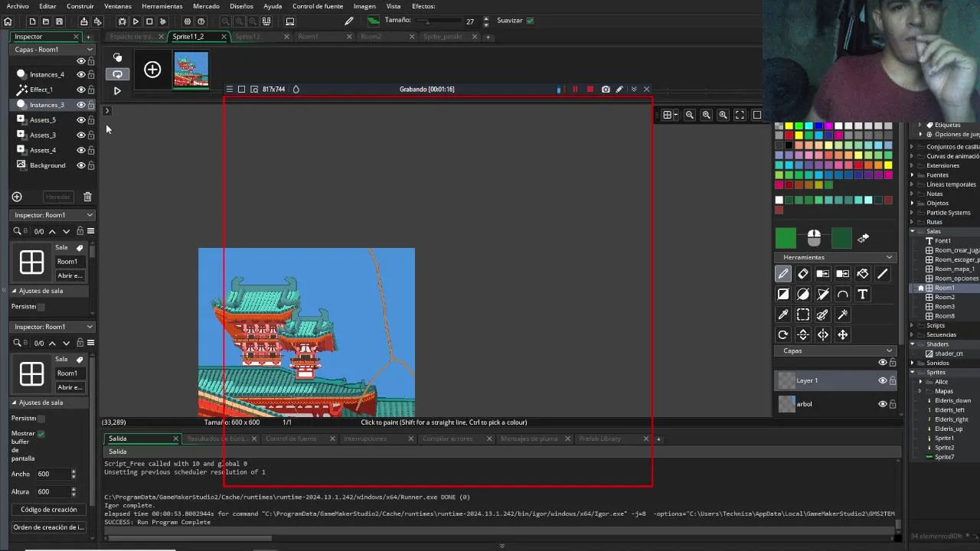
Task: Select the Rectangle selection tool
Action: click(803, 315)
